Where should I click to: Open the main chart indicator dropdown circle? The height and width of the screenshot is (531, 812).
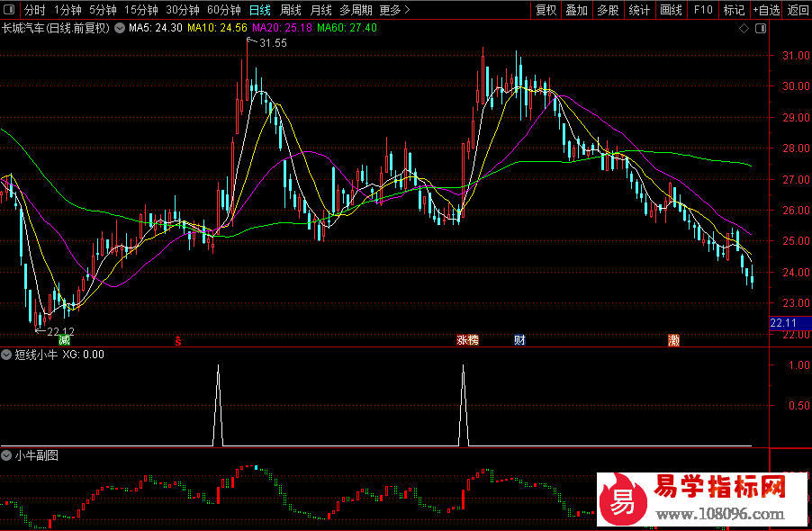[120, 28]
